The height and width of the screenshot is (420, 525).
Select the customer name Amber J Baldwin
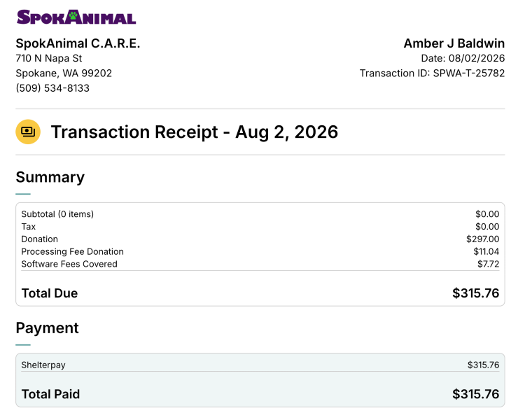pyautogui.click(x=454, y=43)
